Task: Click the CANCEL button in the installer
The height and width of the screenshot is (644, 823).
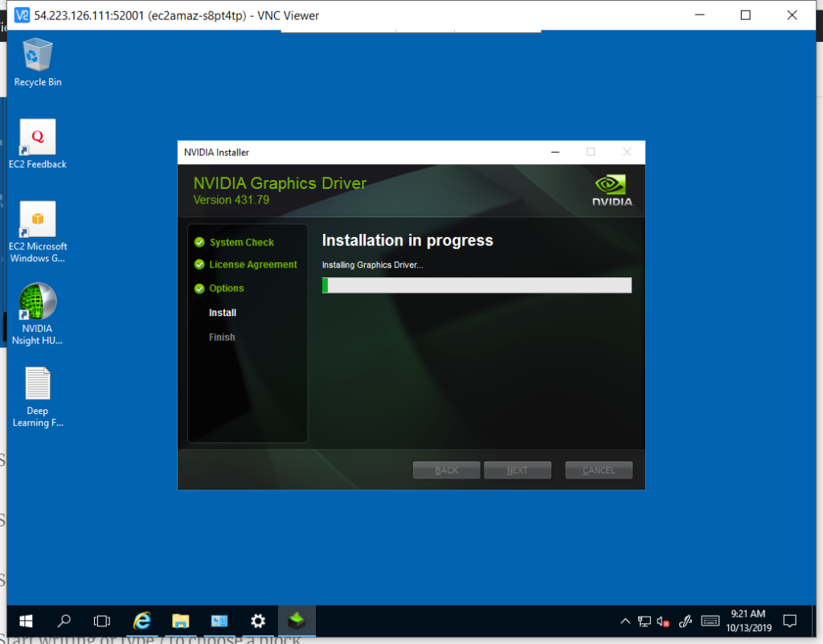Action: [x=599, y=470]
